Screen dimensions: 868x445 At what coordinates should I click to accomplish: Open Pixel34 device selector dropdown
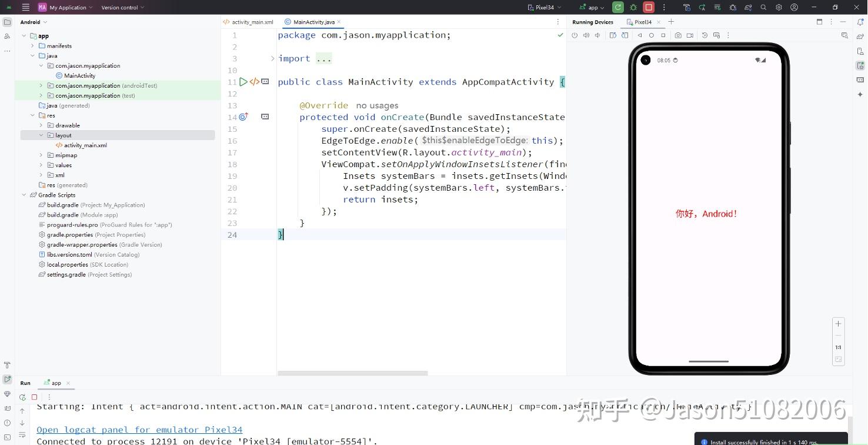click(544, 7)
